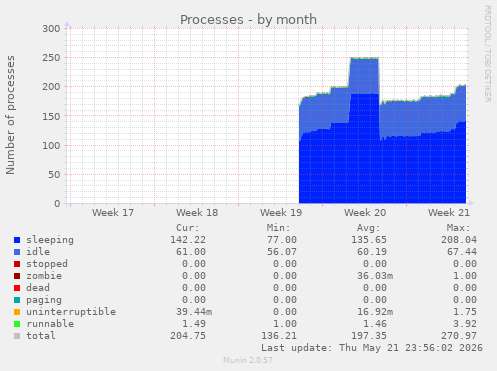Image resolution: width=497 pixels, height=371 pixels.
Task: Click uninterruptible max value 1.75
Action: [465, 312]
